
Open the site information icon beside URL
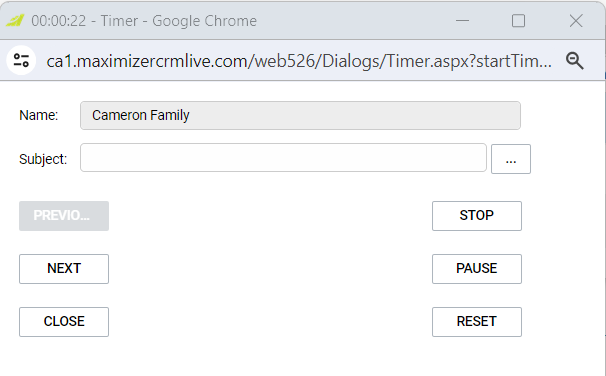21,61
